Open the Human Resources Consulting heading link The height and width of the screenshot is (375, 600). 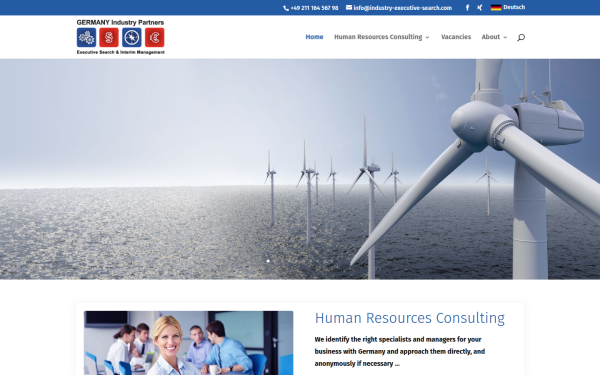[x=409, y=318]
